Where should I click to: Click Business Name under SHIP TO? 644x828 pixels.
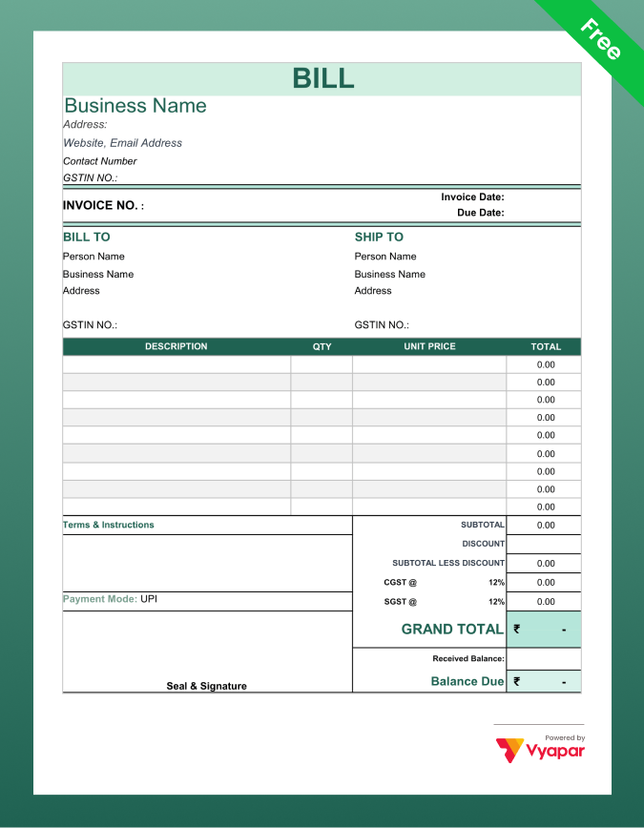[390, 274]
